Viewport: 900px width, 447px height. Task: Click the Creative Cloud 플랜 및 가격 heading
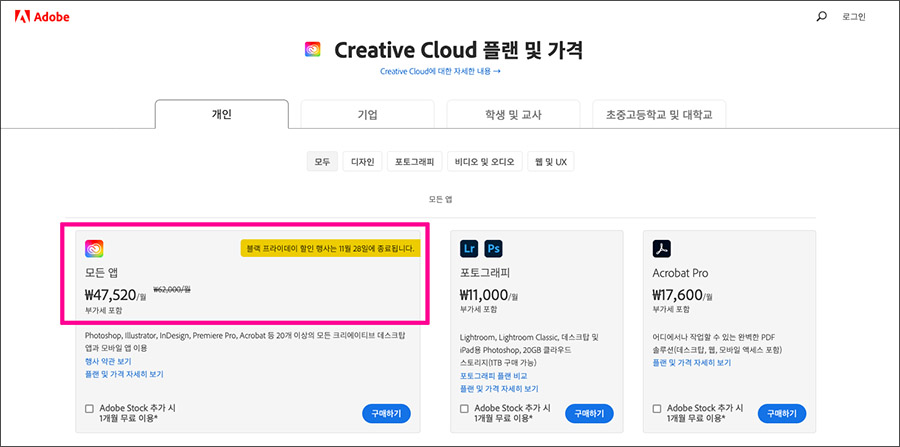click(x=459, y=50)
